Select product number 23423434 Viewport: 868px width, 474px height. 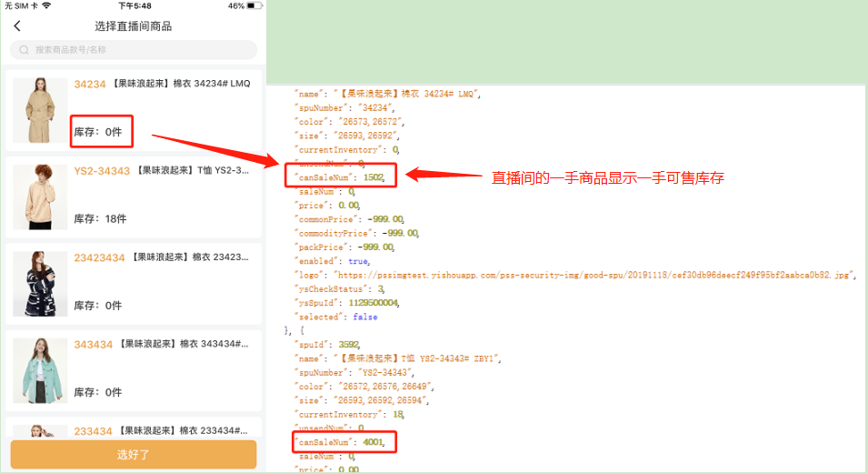(x=100, y=257)
